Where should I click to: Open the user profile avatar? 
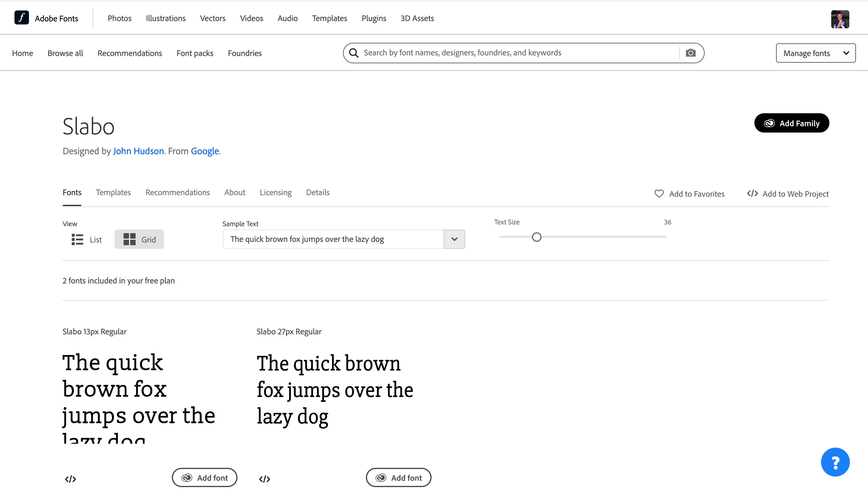(840, 19)
